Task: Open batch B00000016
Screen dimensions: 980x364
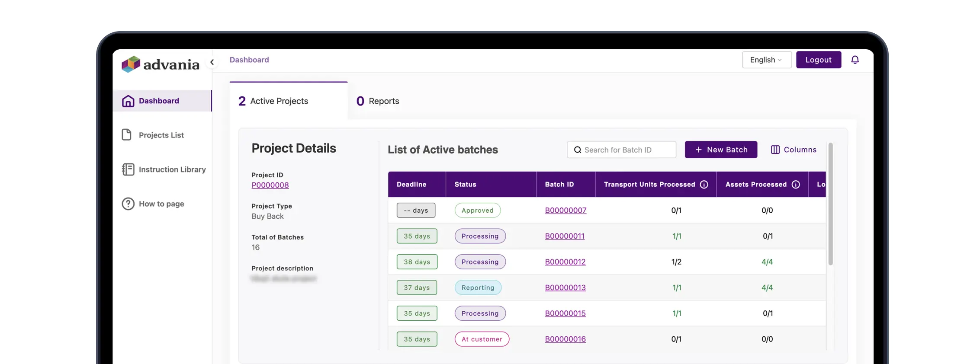Action: pyautogui.click(x=565, y=339)
